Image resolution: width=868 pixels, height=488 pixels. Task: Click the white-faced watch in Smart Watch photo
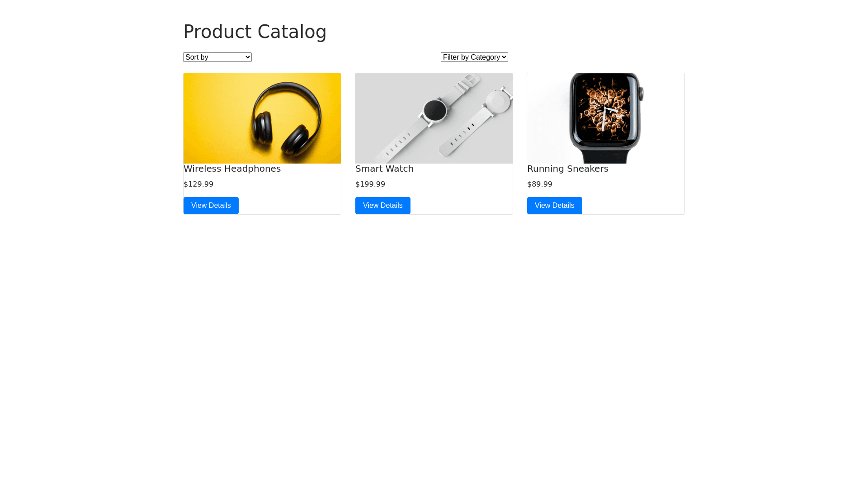tap(497, 102)
